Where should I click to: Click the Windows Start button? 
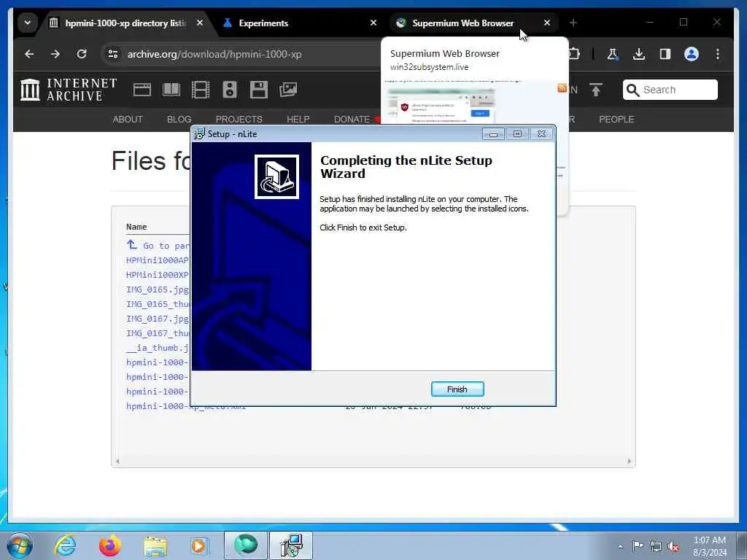[x=20, y=545]
